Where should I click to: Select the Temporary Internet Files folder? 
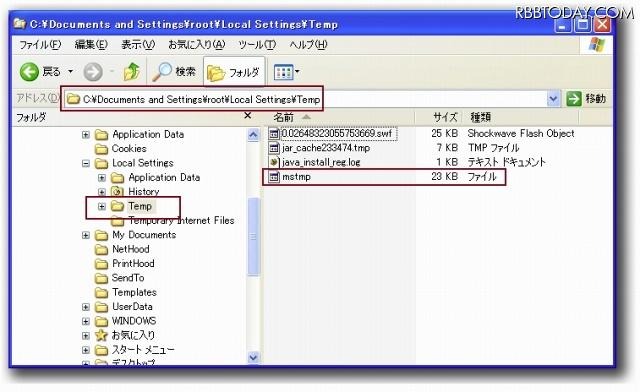[x=182, y=220]
